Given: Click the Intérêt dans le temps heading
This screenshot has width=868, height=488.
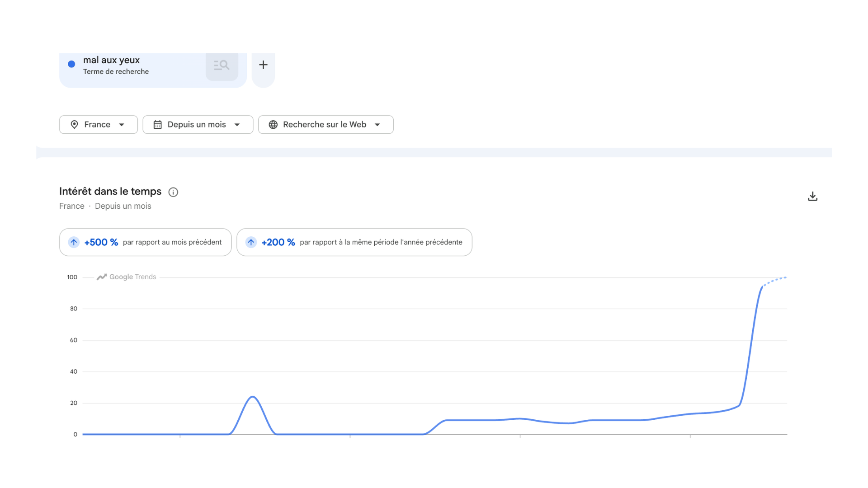Looking at the screenshot, I should coord(110,192).
